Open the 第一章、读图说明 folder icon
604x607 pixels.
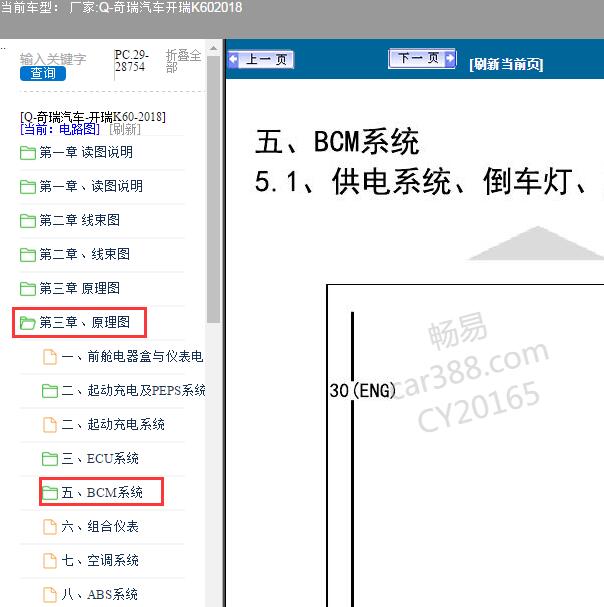(28, 187)
